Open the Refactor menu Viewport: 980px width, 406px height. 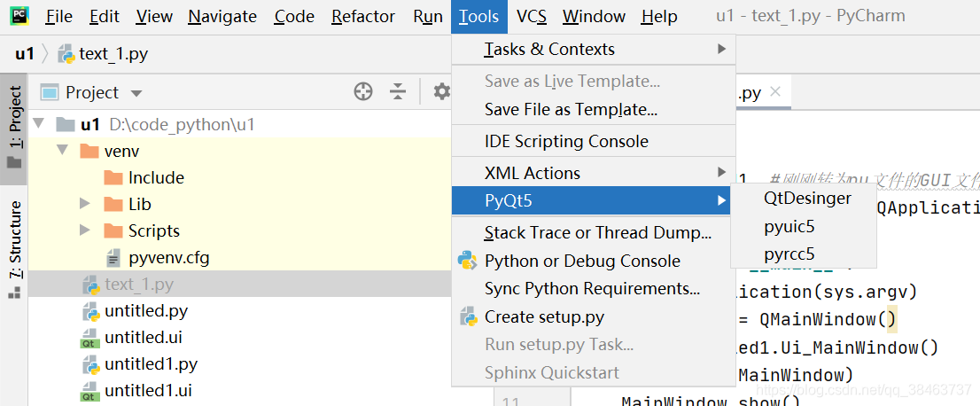coord(363,16)
